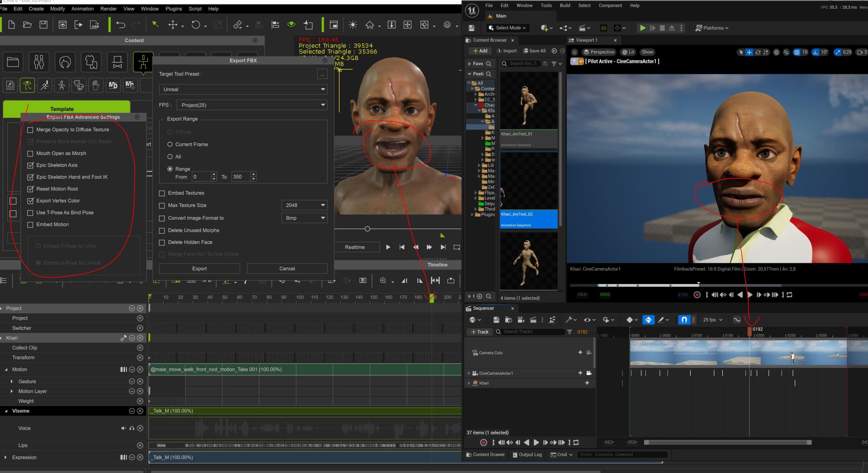Open the Target Tool Preset Unreal dropdown
Viewport: 868px width, 473px height.
click(243, 89)
